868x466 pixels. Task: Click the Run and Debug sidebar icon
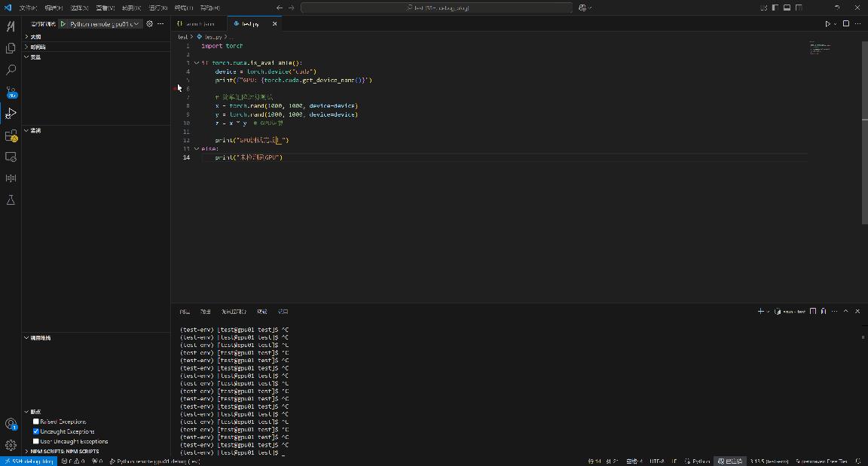[11, 113]
